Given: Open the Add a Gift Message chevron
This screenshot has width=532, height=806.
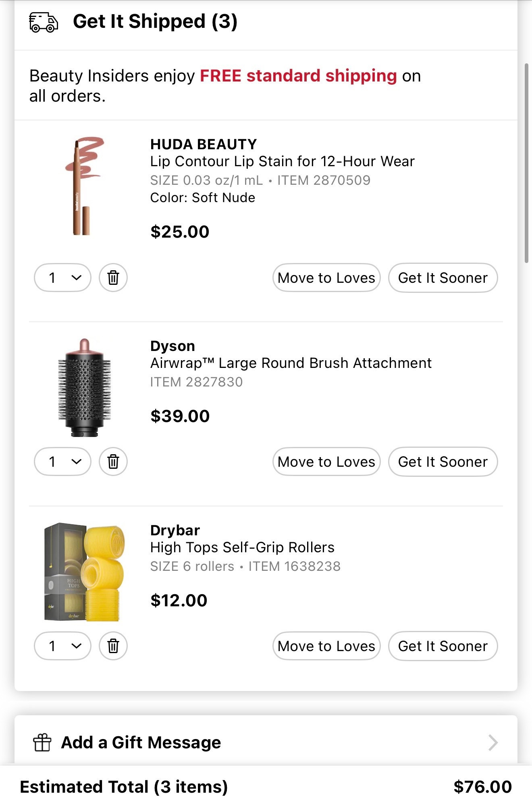Looking at the screenshot, I should pyautogui.click(x=493, y=742).
